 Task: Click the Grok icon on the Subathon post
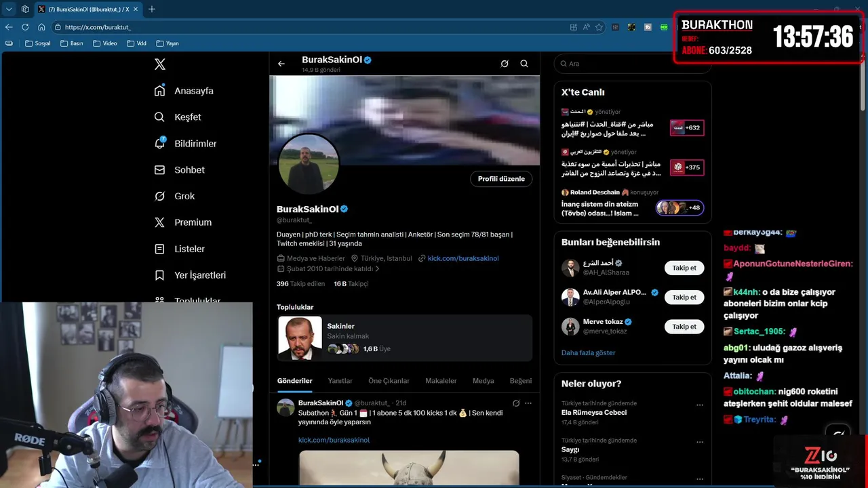tap(516, 403)
